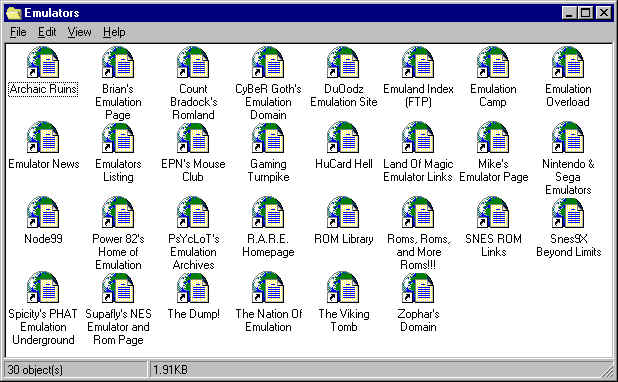This screenshot has width=618, height=382.
Task: Select Brian's Emulation Page shortcut icon
Action: 118,62
